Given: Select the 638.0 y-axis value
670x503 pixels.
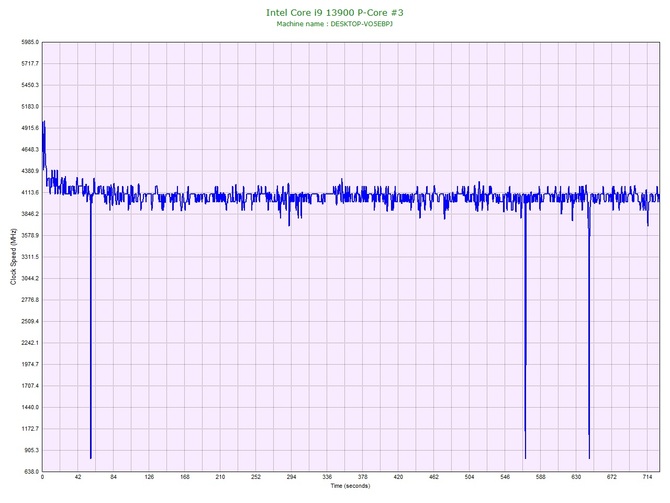Looking at the screenshot, I should pos(31,472).
